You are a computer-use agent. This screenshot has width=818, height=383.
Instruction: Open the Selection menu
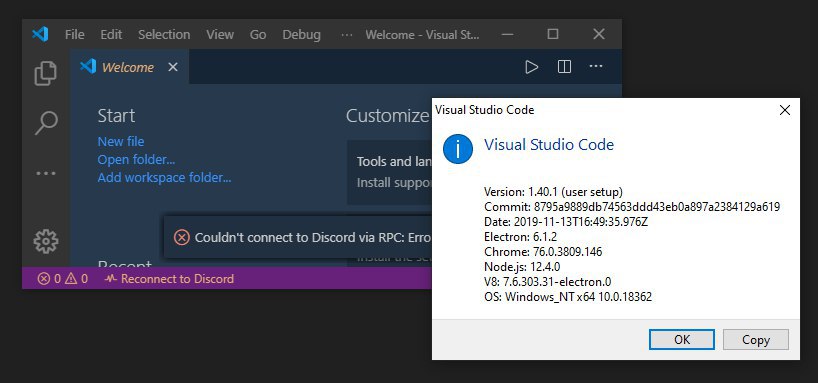tap(164, 34)
